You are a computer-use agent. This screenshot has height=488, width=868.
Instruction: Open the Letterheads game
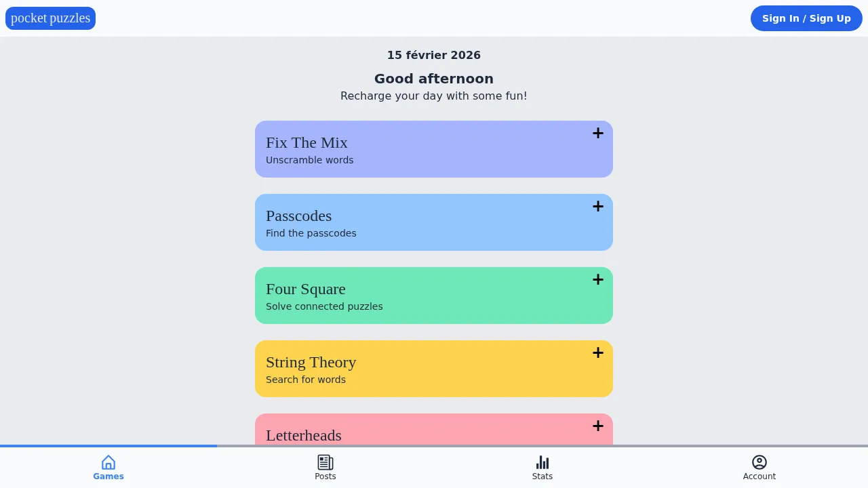click(303, 435)
